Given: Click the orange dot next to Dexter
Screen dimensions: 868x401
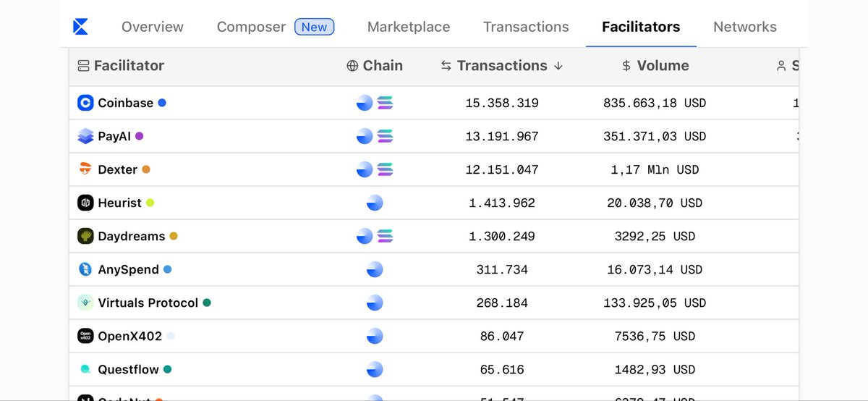Looking at the screenshot, I should [x=146, y=169].
